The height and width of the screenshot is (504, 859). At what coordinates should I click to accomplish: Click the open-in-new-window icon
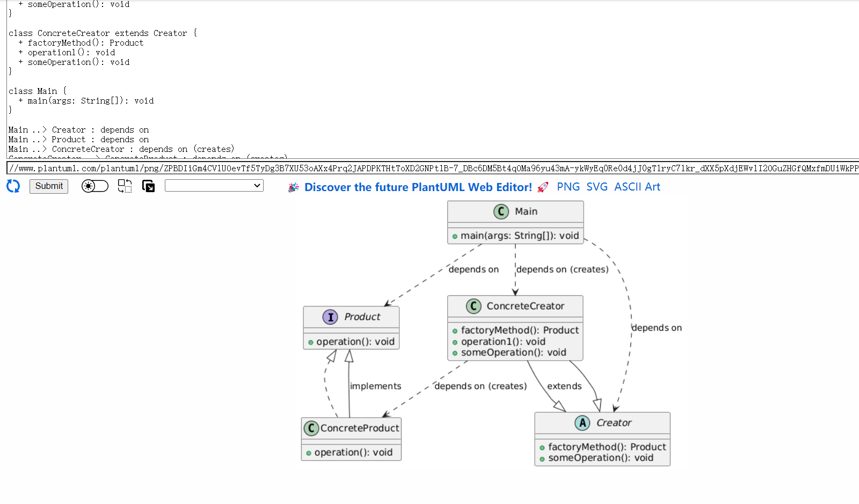[148, 186]
